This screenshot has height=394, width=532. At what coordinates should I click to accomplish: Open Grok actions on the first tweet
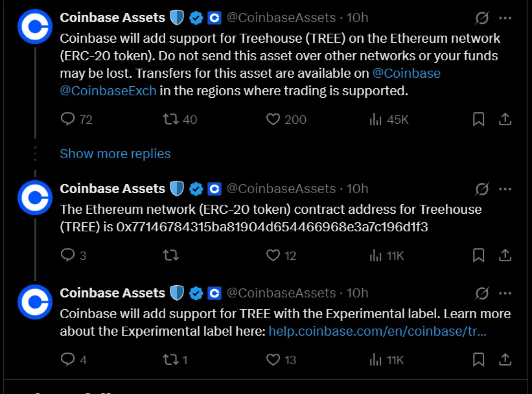point(481,17)
